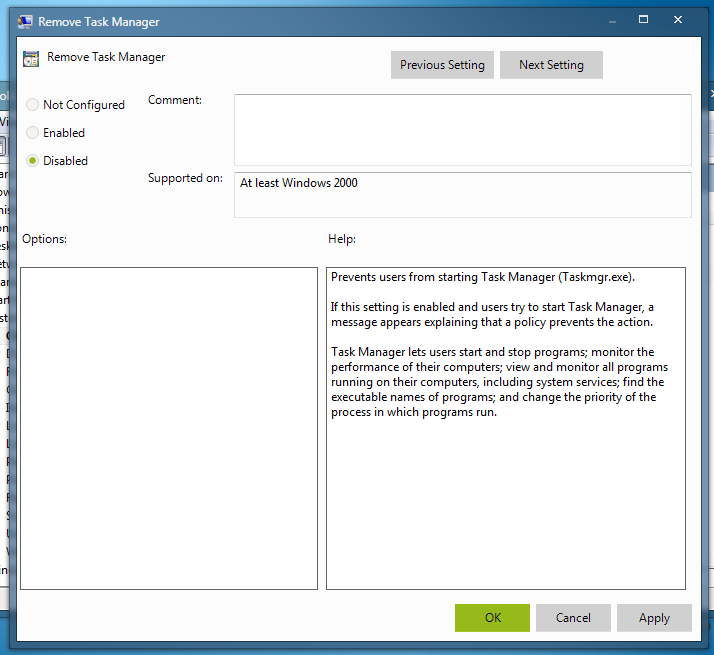Click inside the Comment text box

(x=463, y=130)
